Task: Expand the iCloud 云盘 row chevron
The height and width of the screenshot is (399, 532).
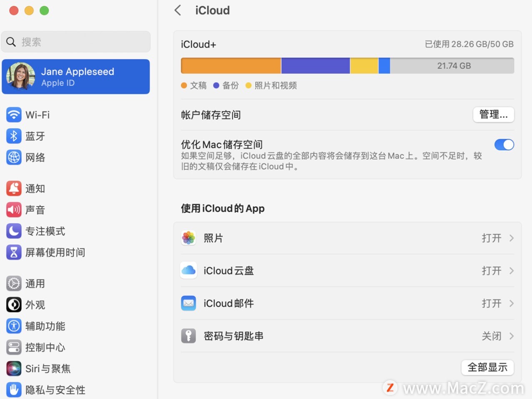Action: 512,271
